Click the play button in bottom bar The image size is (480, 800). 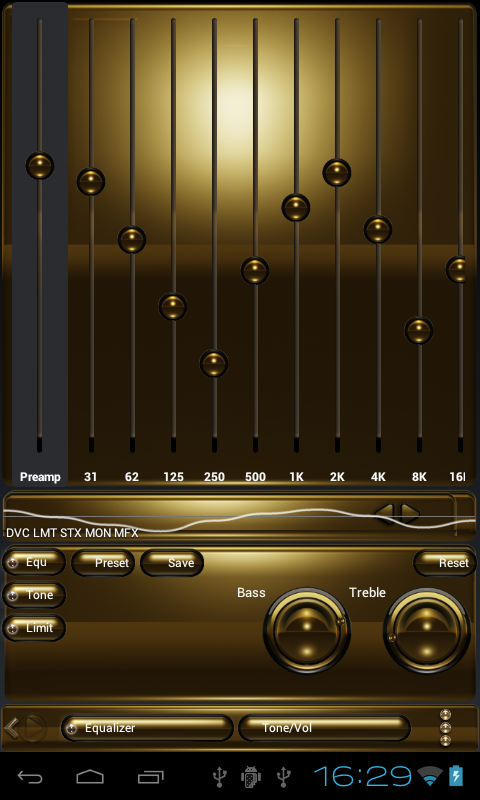click(x=34, y=728)
